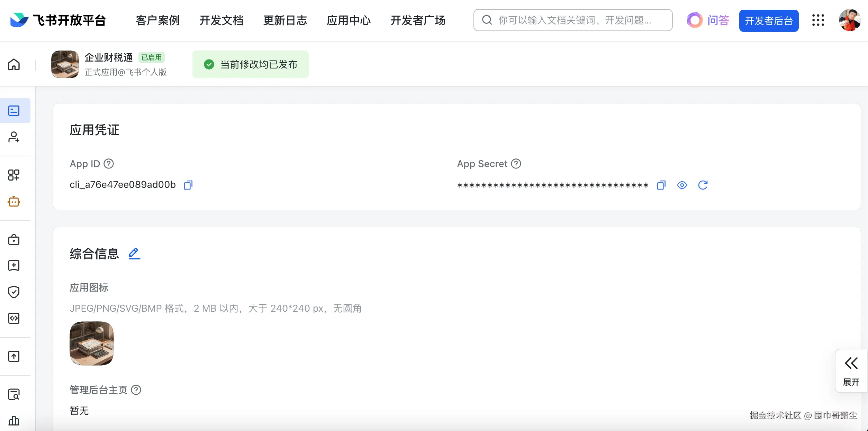Select the add-members sidebar icon
This screenshot has height=431, width=868.
[14, 137]
